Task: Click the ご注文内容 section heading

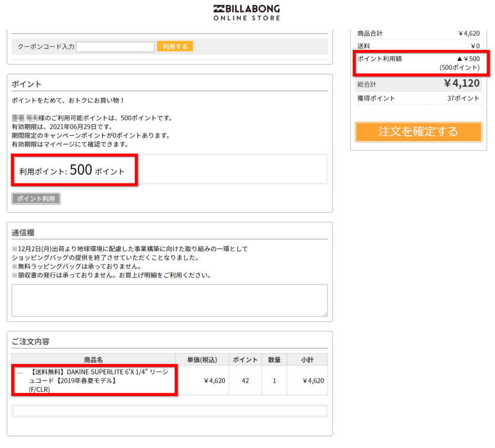Action: (x=30, y=342)
